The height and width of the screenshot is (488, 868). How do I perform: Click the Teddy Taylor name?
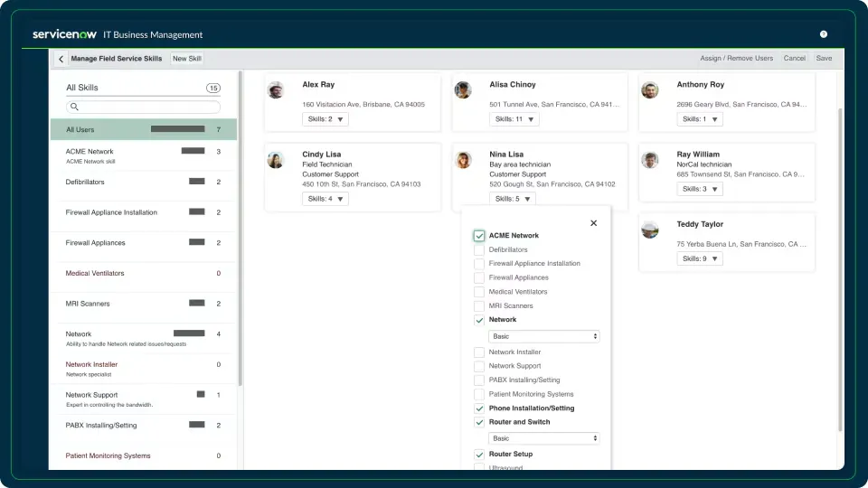(700, 224)
